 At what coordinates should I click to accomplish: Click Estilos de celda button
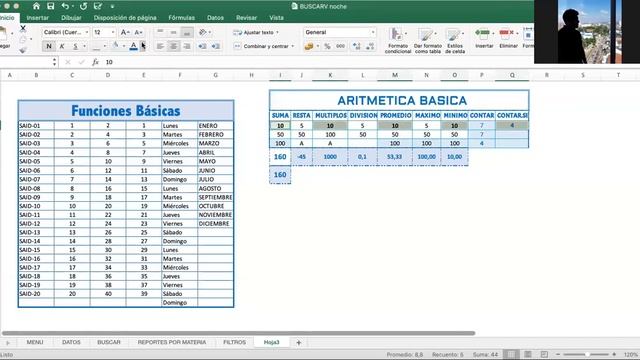[x=455, y=40]
